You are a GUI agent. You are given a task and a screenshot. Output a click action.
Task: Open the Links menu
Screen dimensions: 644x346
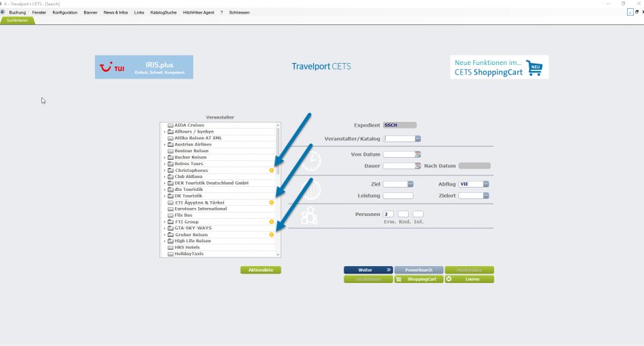(x=139, y=12)
